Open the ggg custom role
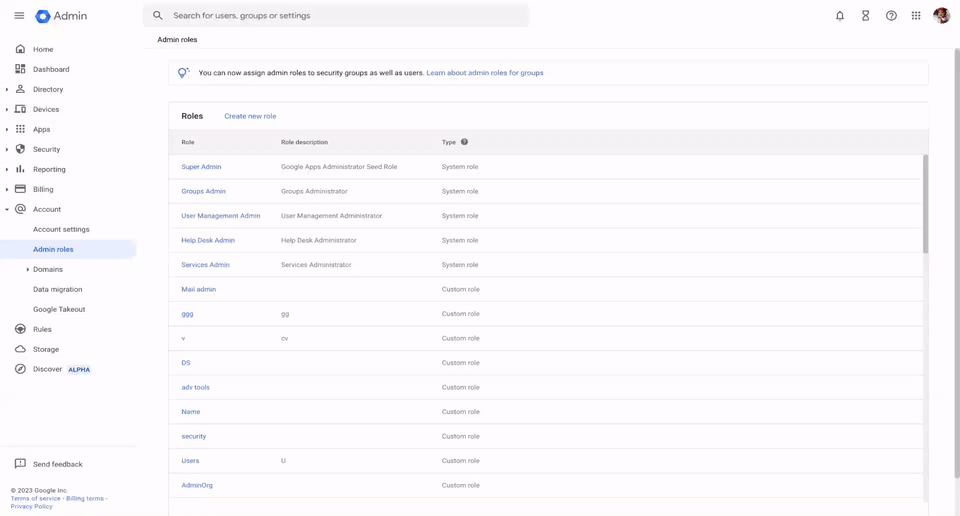The image size is (960, 516). pyautogui.click(x=187, y=313)
